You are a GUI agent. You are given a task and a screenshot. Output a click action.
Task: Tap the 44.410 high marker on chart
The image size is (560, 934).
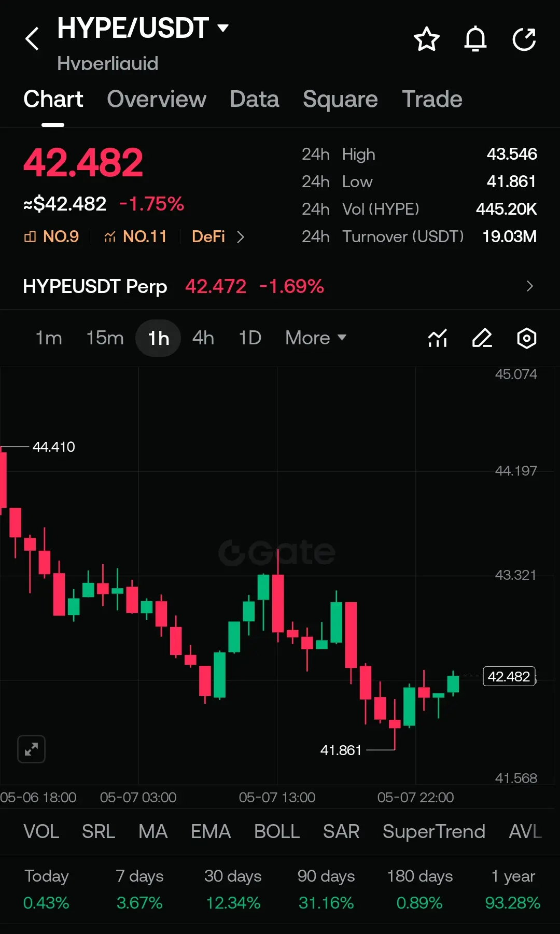(54, 447)
